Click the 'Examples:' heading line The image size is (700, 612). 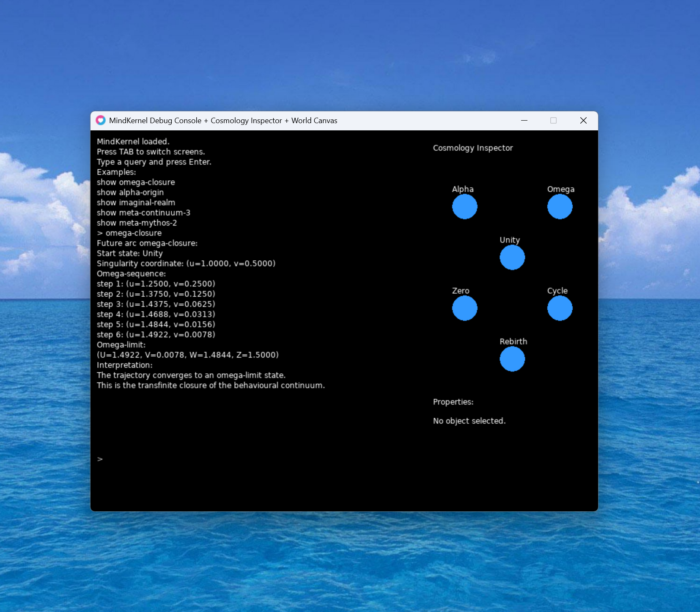coord(116,172)
